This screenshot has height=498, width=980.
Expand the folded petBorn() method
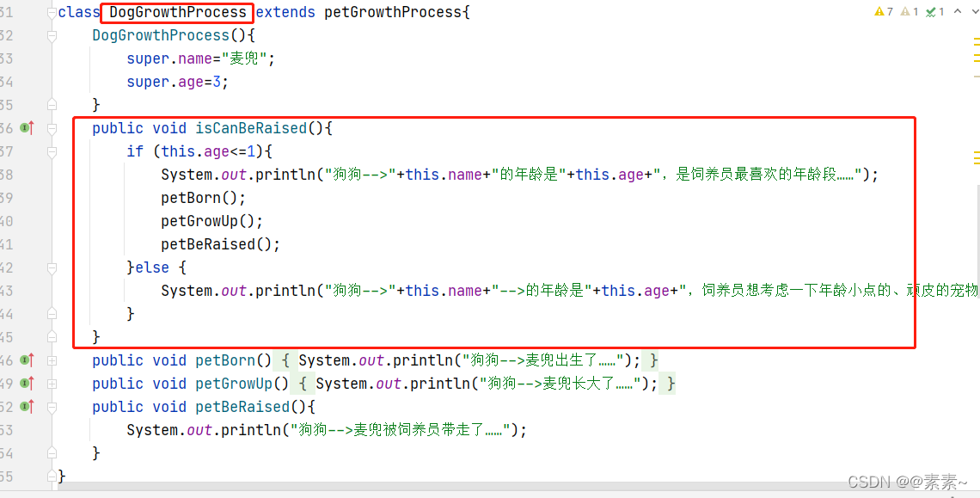pos(52,360)
